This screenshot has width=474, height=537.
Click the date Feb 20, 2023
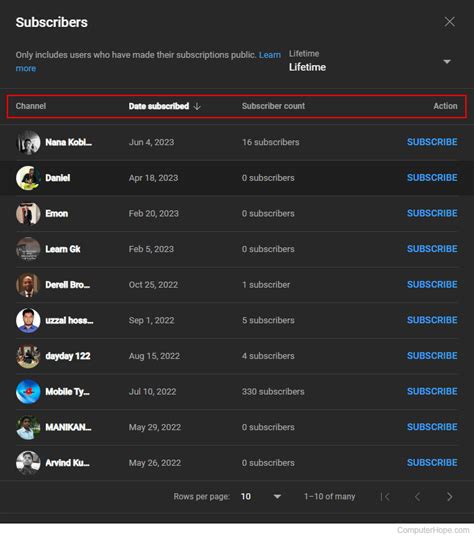coord(153,213)
